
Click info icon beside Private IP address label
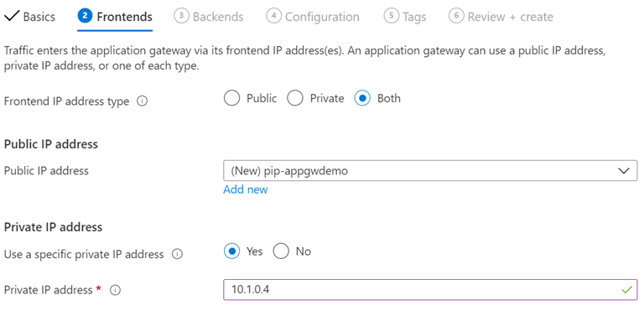tap(116, 291)
